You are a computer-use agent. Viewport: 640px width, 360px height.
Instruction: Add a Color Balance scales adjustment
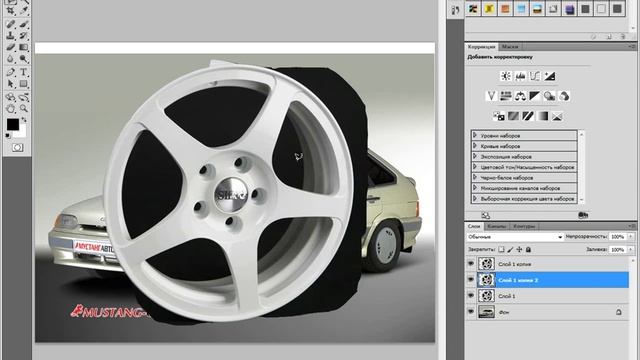coord(520,96)
